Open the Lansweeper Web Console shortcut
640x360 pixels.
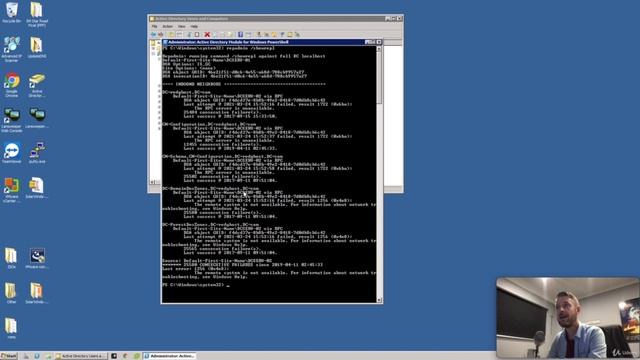click(x=11, y=120)
